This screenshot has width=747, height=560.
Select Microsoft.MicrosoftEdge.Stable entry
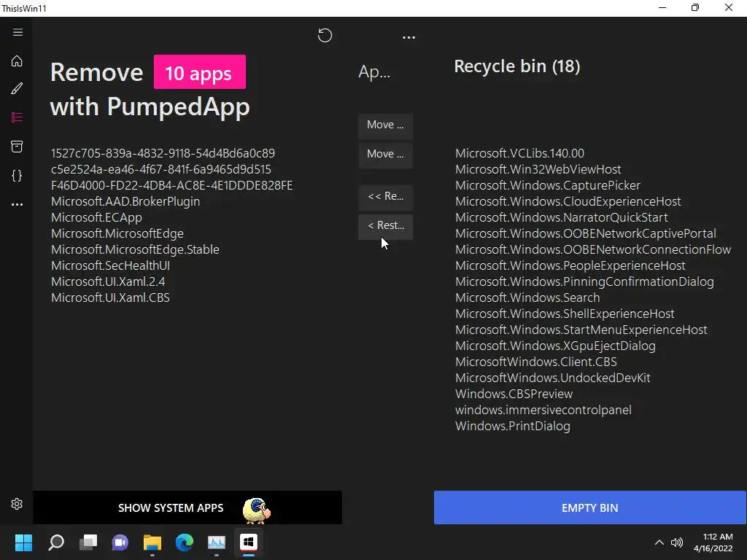pos(135,249)
